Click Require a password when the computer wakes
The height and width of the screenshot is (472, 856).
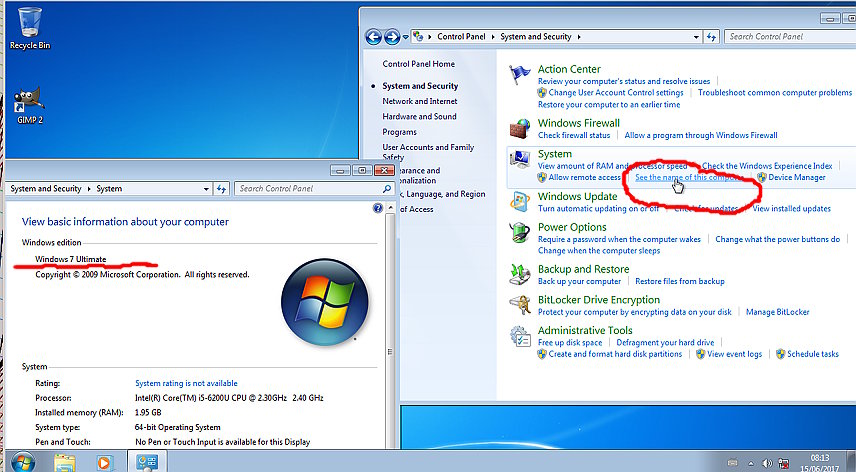(x=619, y=239)
